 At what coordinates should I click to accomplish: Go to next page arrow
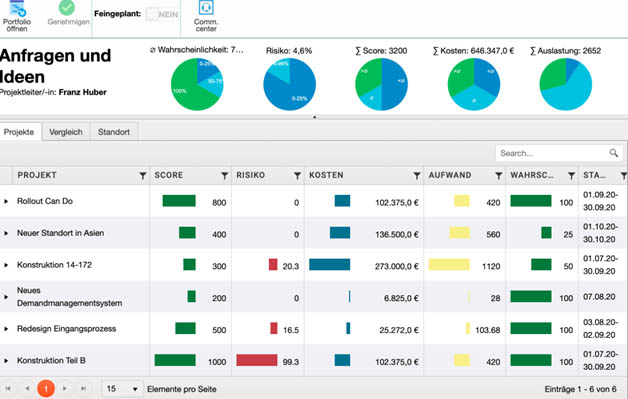64,388
